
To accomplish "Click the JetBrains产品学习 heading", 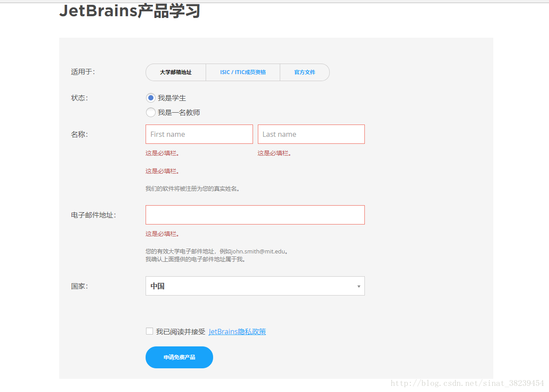I will pos(130,11).
